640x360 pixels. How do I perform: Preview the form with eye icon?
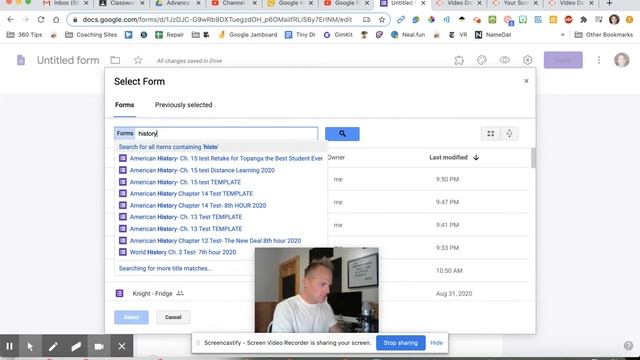point(504,60)
